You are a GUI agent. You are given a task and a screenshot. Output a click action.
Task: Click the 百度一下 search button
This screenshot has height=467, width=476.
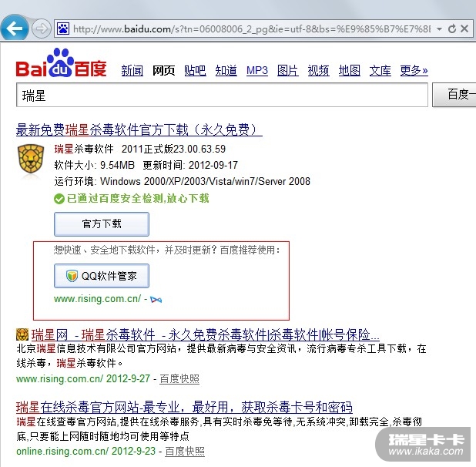(454, 95)
